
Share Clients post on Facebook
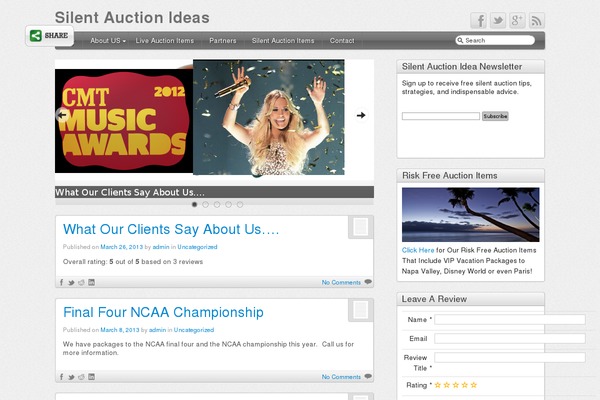(61, 282)
